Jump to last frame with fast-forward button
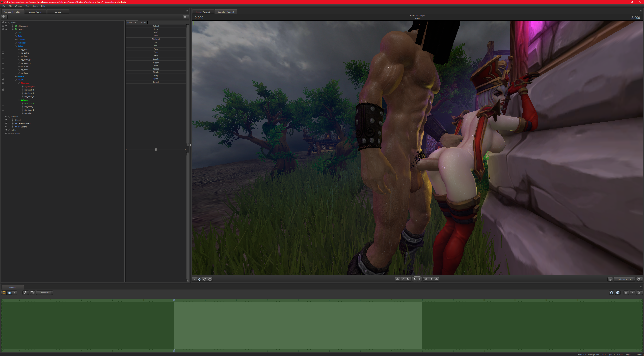 tap(437, 279)
